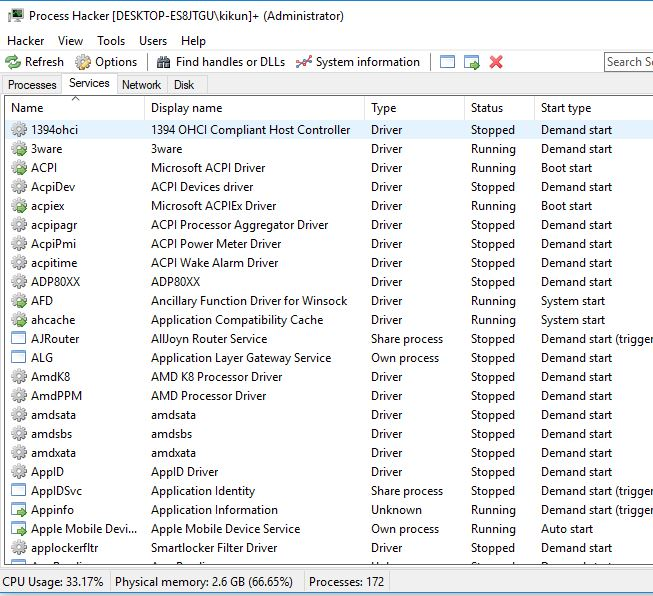
Task: Open the Users menu
Action: 153,41
